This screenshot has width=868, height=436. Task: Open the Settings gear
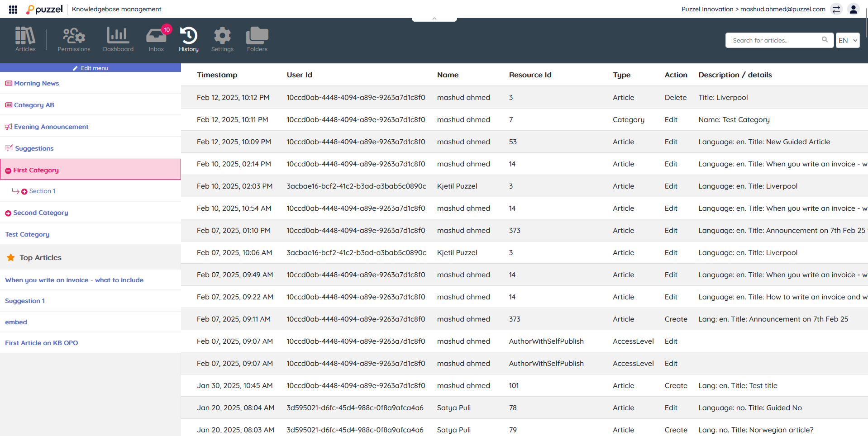[x=222, y=39]
